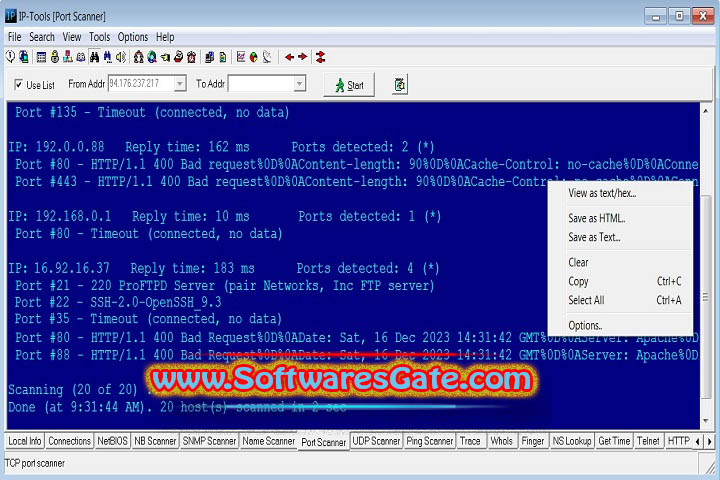Switch to the Local Info tab

[25, 441]
